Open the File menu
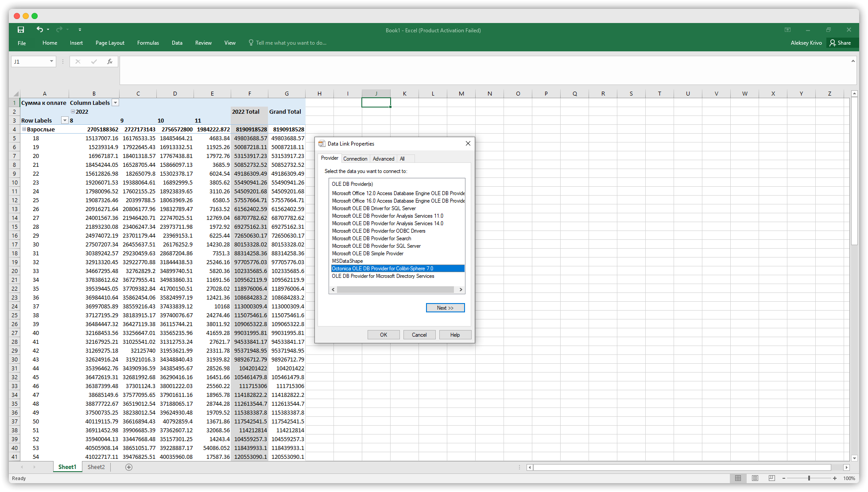Screen dimensions: 868x492 click(x=22, y=43)
